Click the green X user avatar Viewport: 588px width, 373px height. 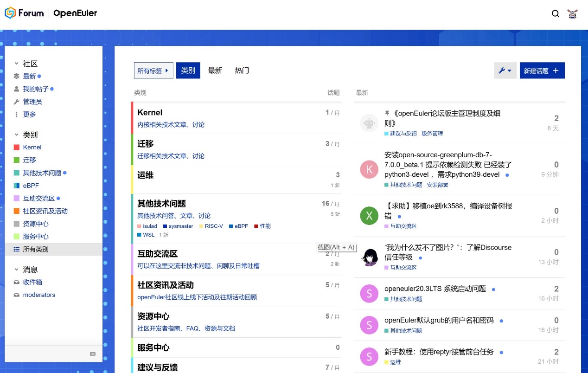pyautogui.click(x=369, y=216)
